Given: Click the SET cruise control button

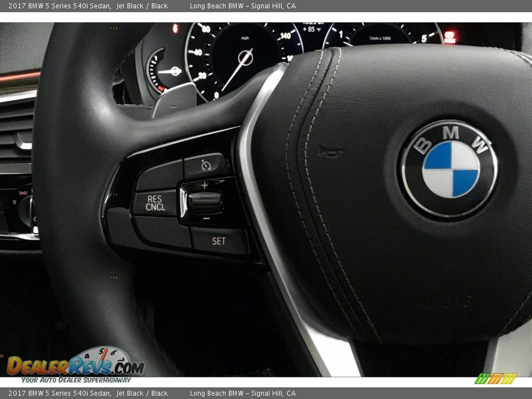Looking at the screenshot, I should coord(218,240).
